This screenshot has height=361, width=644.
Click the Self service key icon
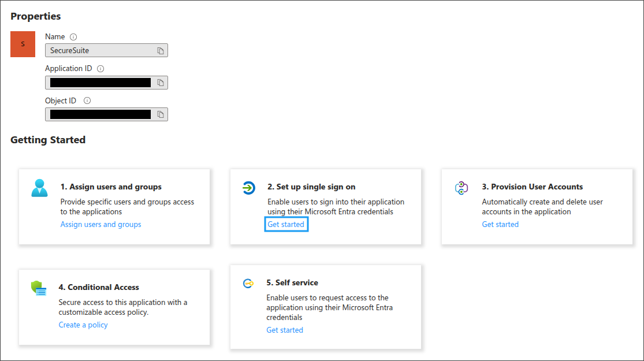248,284
